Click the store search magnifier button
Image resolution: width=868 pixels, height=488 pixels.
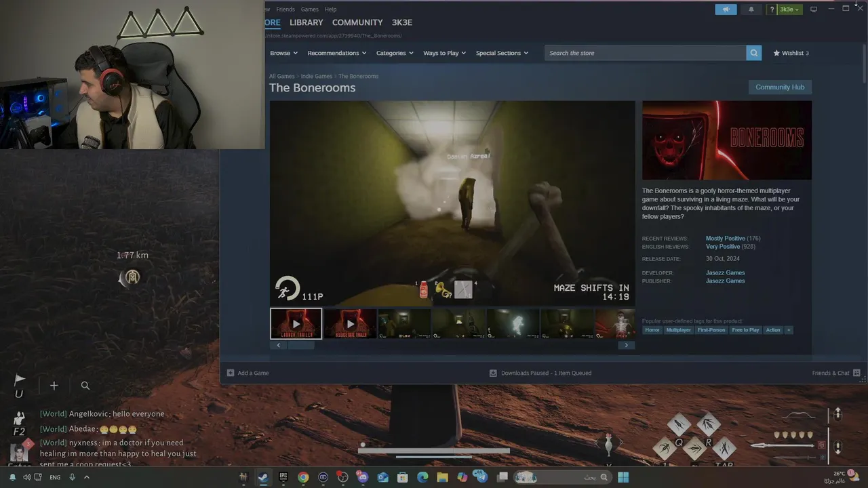click(x=753, y=53)
